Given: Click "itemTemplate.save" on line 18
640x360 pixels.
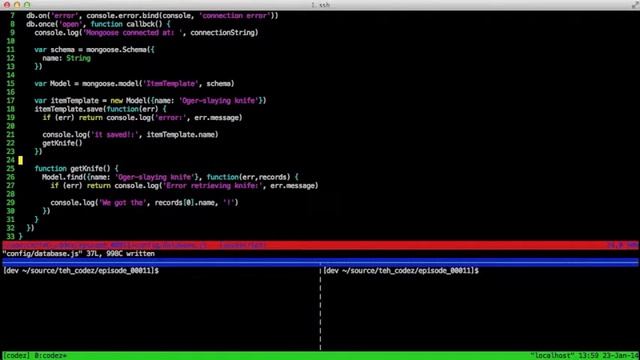Looking at the screenshot, I should click(69, 109).
